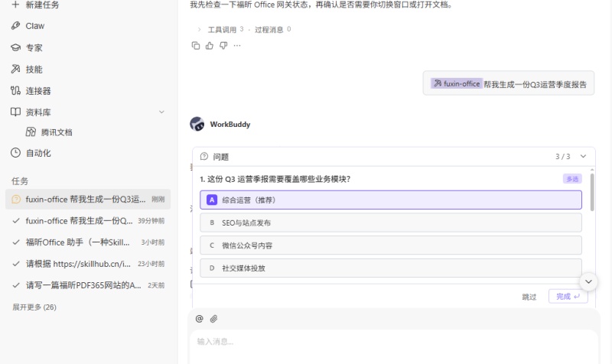Open Claw from the sidebar
The height and width of the screenshot is (364, 612).
[x=34, y=26]
